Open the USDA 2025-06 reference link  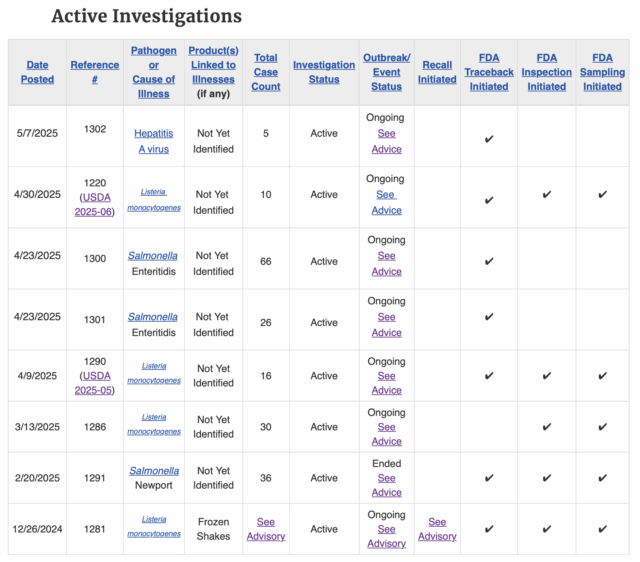click(x=97, y=204)
